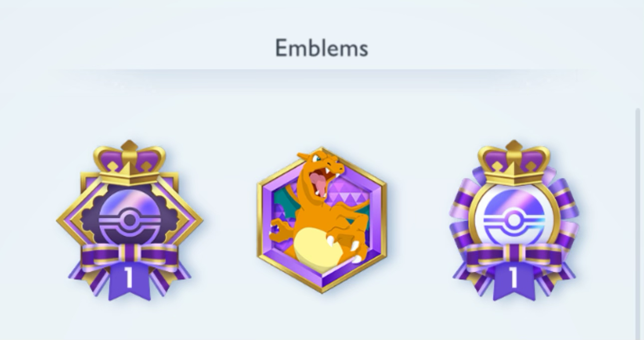644x340 pixels.
Task: Tap the dark purple Poké Ball symbol
Action: click(129, 218)
